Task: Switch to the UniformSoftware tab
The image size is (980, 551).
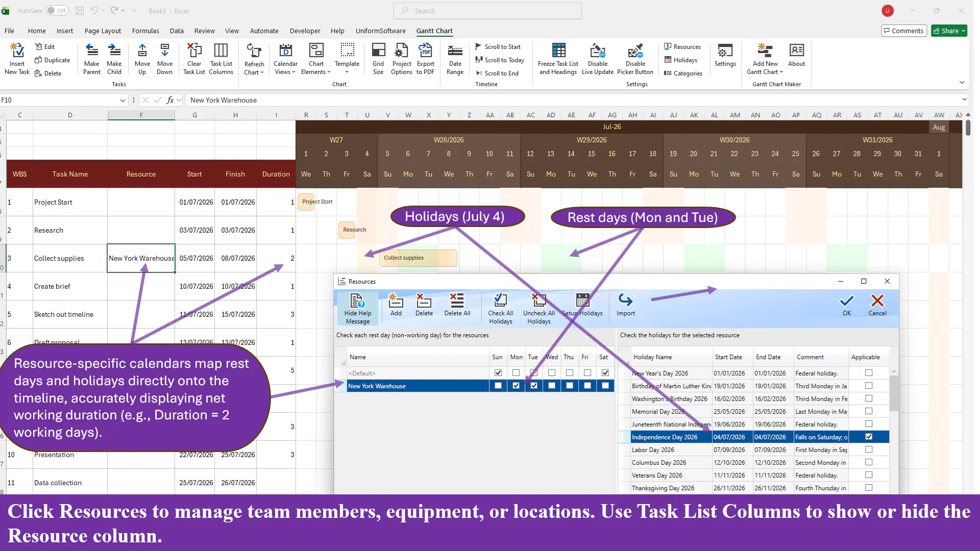Action: pyautogui.click(x=381, y=31)
